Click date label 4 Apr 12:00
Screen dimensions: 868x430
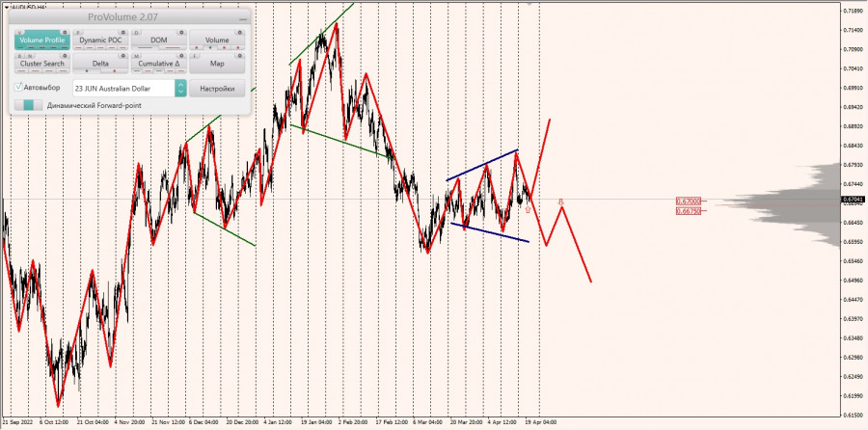click(x=503, y=421)
